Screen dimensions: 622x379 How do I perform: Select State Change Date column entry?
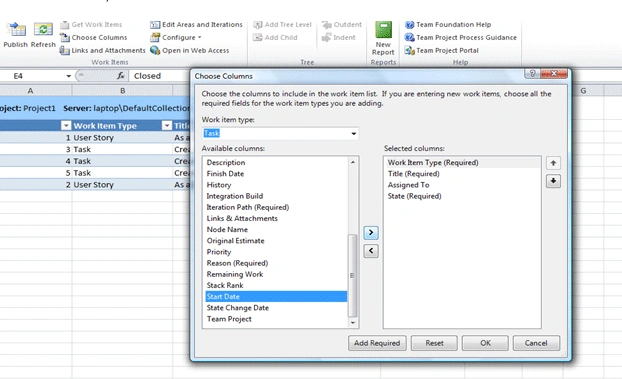pyautogui.click(x=276, y=308)
